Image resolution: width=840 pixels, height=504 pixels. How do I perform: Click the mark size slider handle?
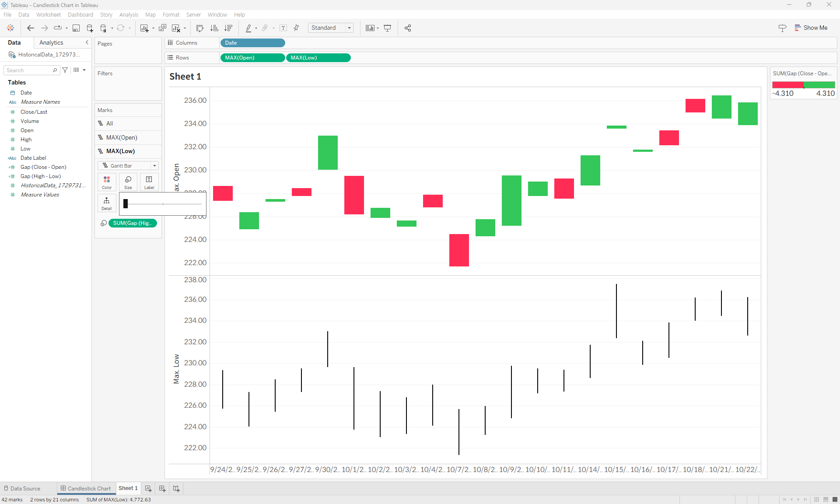pyautogui.click(x=126, y=204)
